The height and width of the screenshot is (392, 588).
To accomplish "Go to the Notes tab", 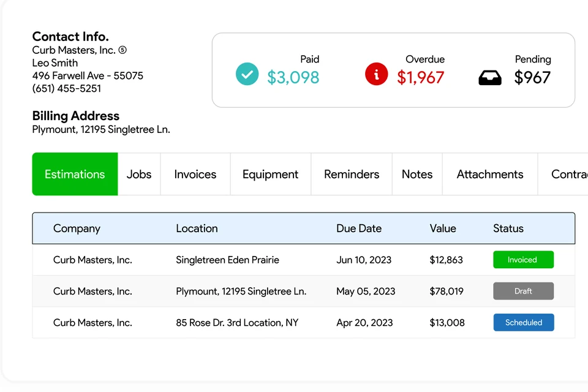I will 417,174.
